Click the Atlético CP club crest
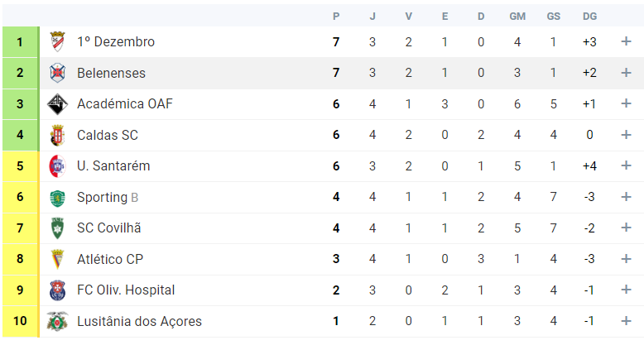644x345 pixels. pyautogui.click(x=57, y=259)
